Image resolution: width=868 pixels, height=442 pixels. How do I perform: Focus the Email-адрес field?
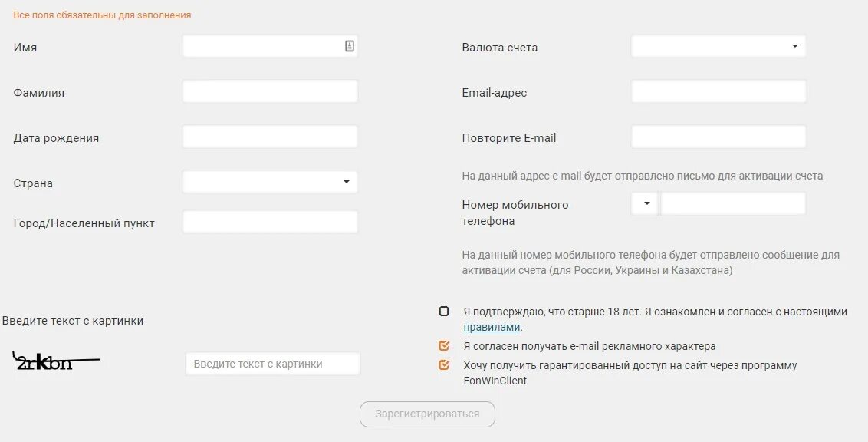[718, 91]
